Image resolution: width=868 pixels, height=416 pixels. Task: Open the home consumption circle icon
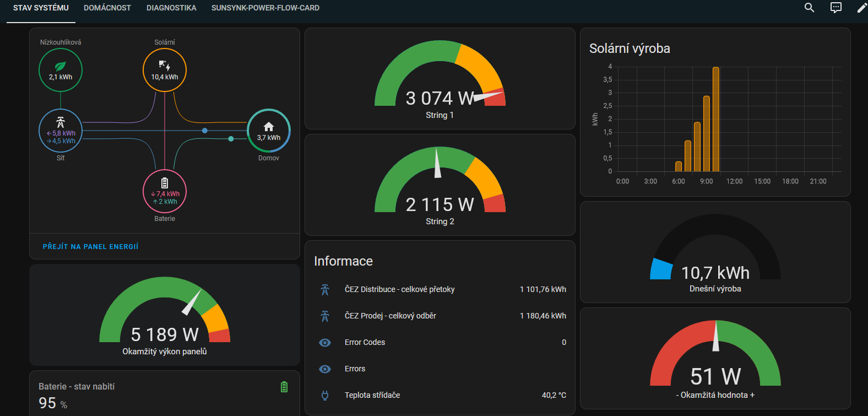pyautogui.click(x=269, y=131)
